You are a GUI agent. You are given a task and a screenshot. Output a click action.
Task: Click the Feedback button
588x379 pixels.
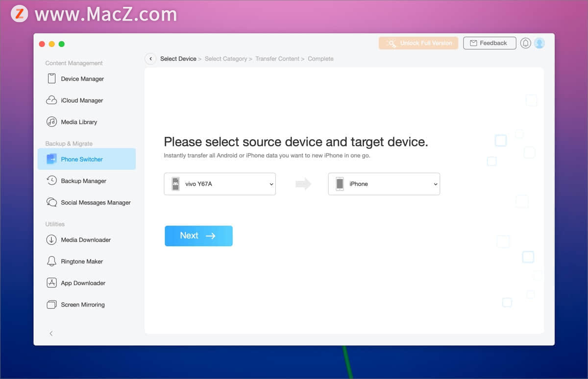tap(490, 43)
